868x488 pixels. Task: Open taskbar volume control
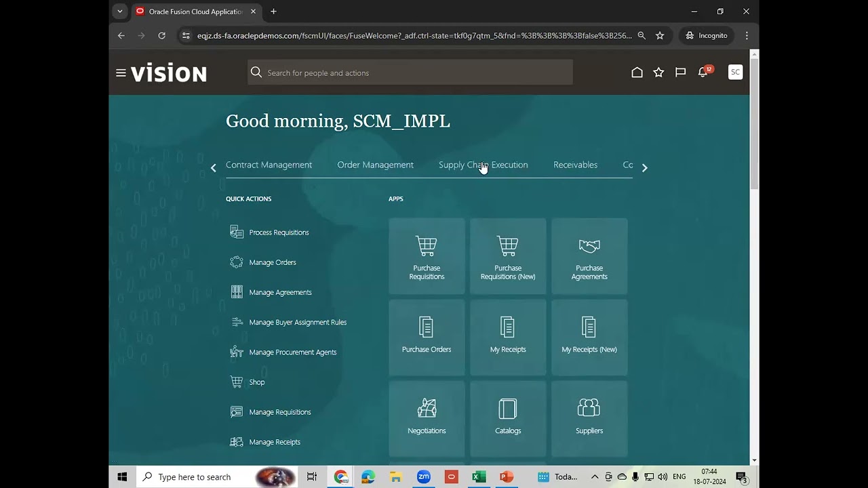click(x=663, y=476)
